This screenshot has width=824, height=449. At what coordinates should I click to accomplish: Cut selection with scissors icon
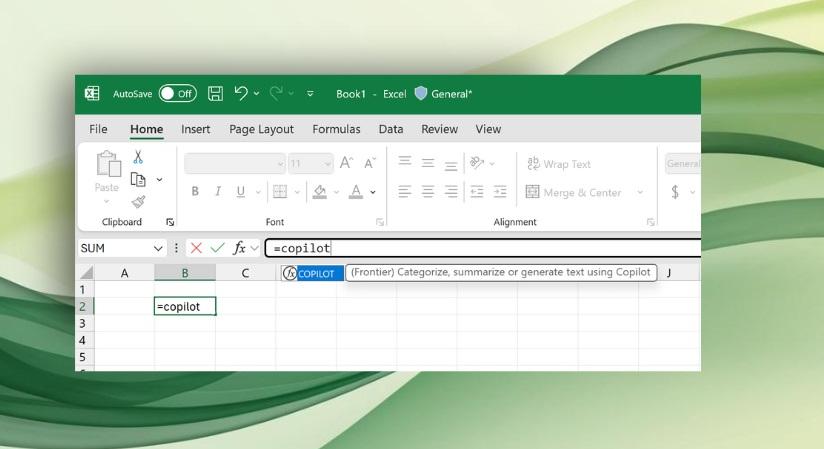138,157
